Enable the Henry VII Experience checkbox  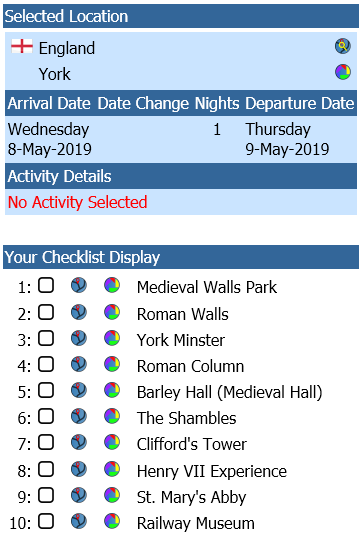click(46, 469)
